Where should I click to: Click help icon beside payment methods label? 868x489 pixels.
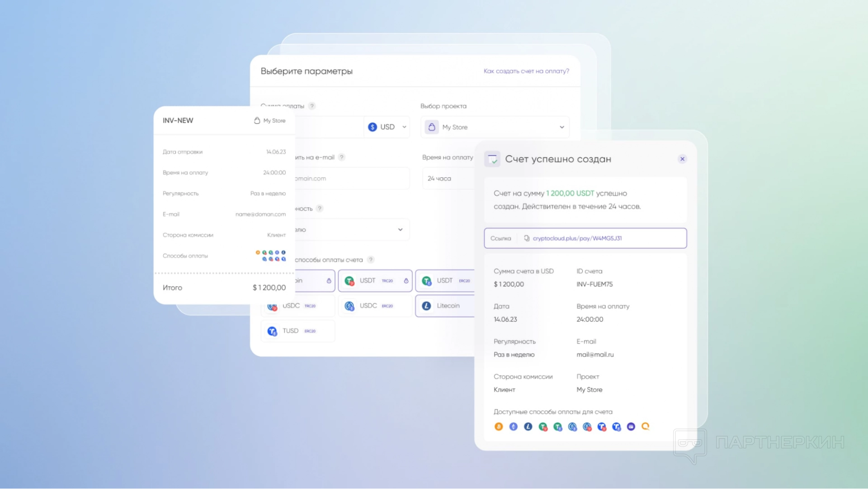pyautogui.click(x=371, y=260)
